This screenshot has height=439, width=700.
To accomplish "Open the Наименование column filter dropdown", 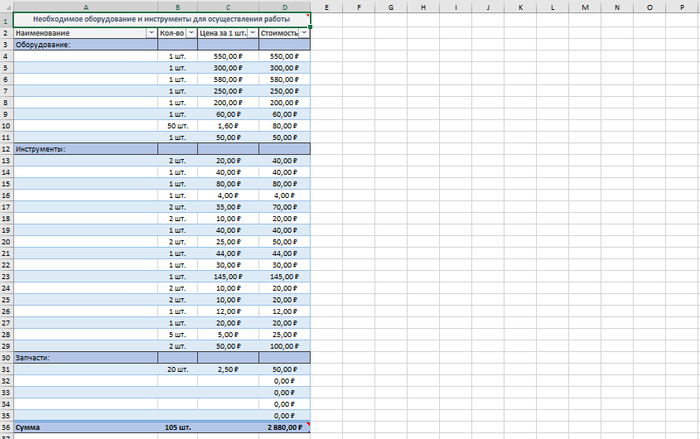I will click(x=151, y=33).
